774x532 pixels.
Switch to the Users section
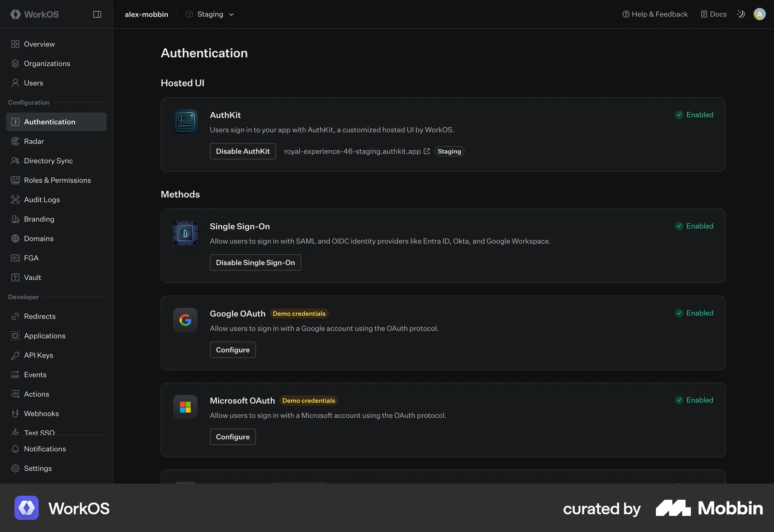click(33, 83)
